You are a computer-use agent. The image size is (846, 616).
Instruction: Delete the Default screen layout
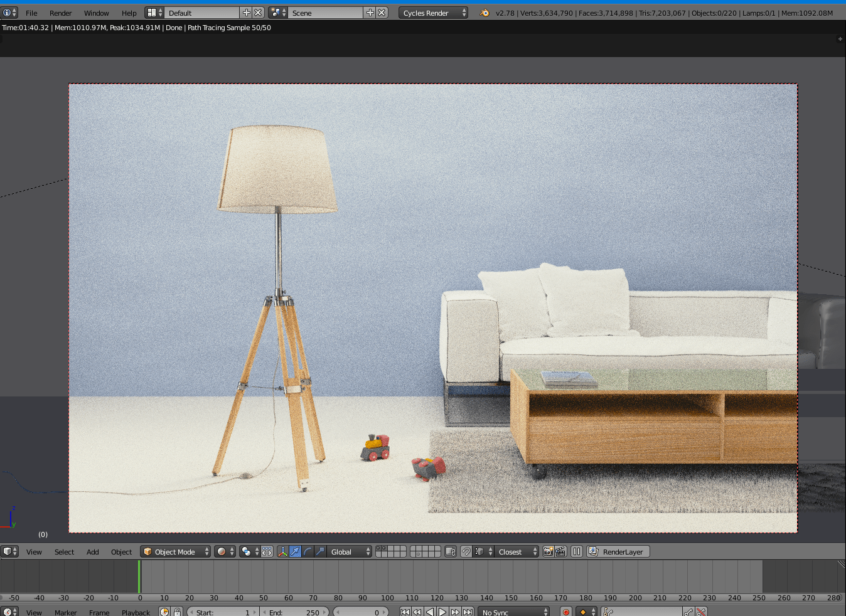(x=258, y=13)
